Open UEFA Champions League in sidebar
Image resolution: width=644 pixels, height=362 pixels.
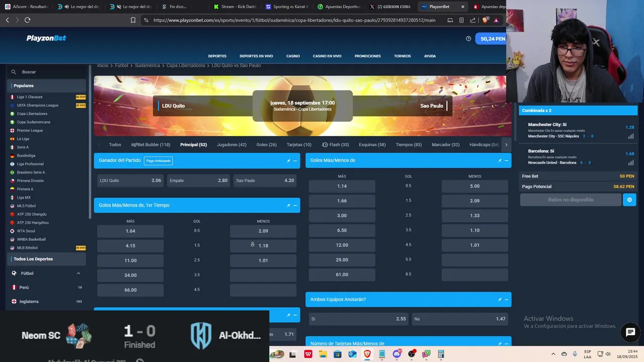coord(38,106)
